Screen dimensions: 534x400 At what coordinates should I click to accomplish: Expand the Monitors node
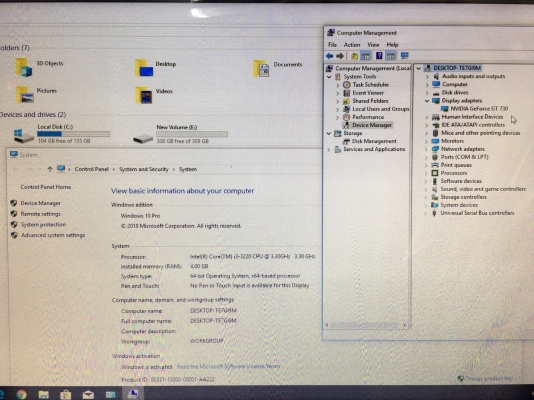(426, 141)
